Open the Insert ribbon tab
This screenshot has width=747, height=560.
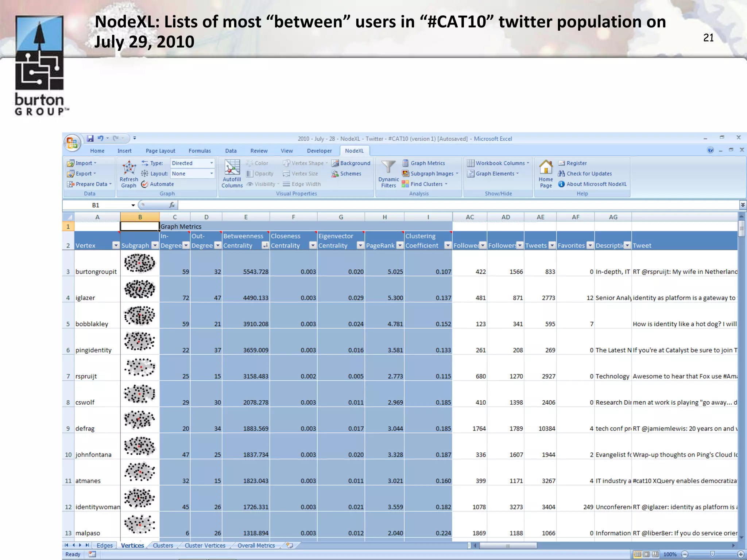(124, 151)
